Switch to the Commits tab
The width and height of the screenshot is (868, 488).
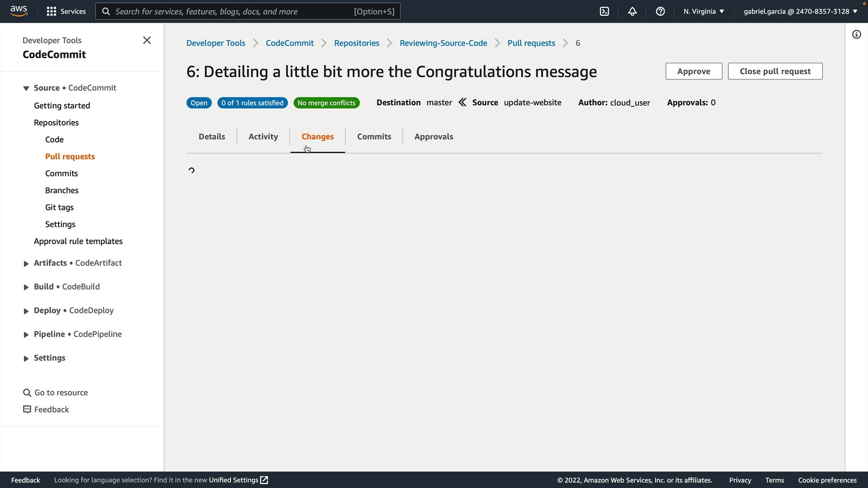[x=374, y=136]
